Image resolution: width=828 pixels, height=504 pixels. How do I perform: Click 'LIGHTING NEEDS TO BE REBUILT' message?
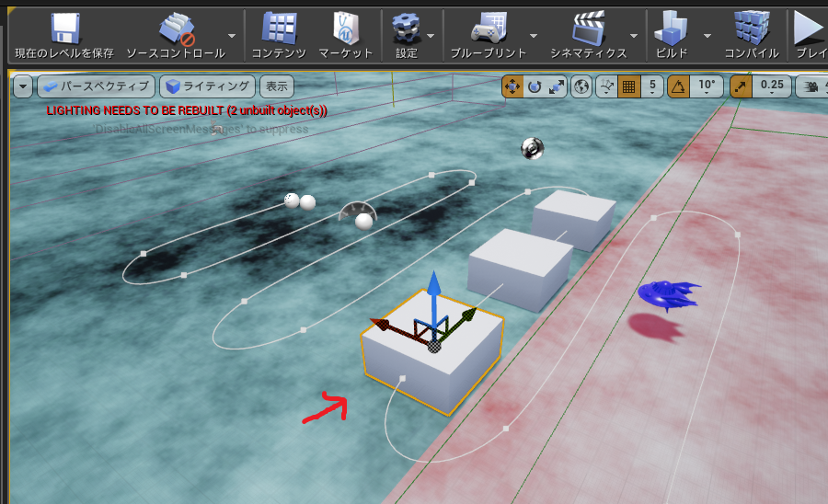pyautogui.click(x=187, y=111)
